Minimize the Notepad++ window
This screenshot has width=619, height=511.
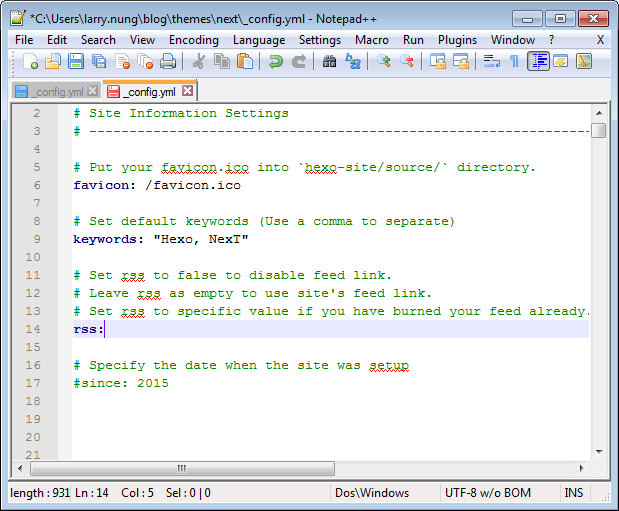(x=527, y=19)
